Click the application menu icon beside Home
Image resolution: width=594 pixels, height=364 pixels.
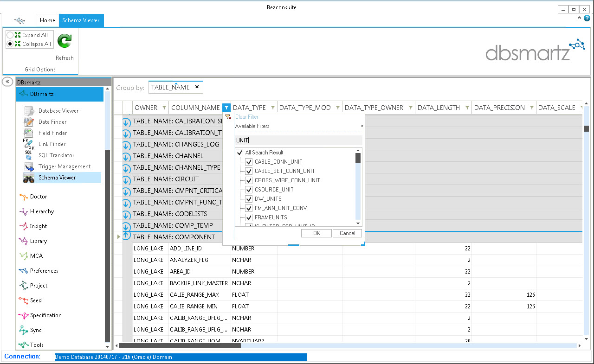[x=19, y=20]
